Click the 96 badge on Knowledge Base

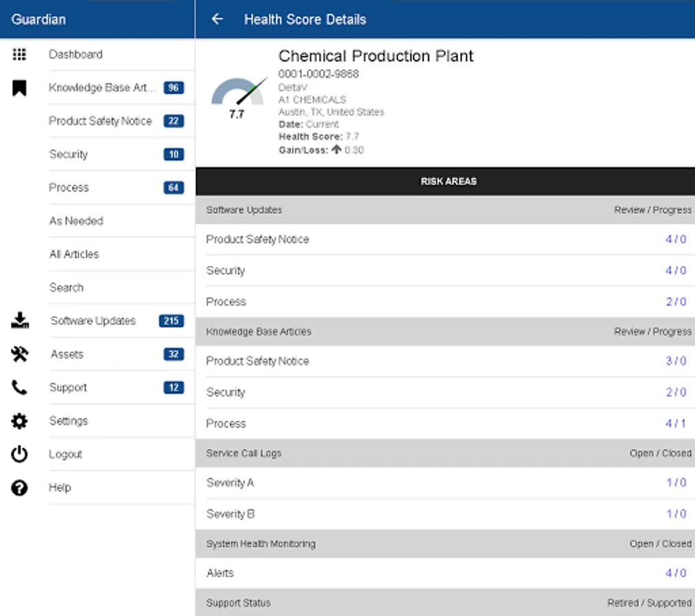tap(173, 88)
